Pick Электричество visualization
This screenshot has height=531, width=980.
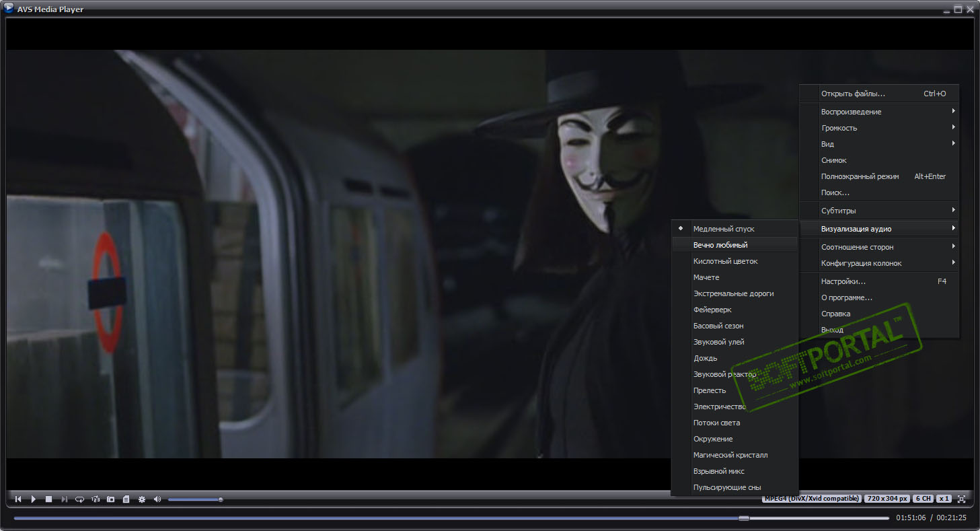(x=734, y=406)
